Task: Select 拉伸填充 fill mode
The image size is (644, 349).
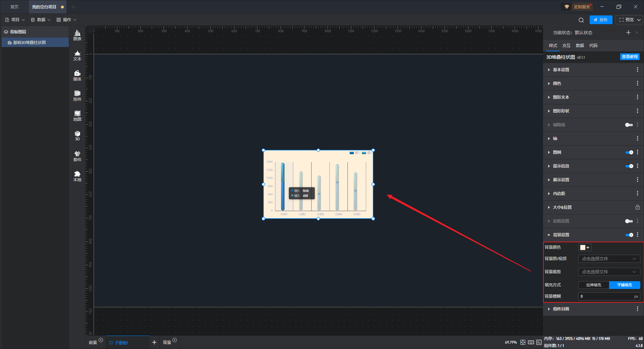Action: click(594, 285)
